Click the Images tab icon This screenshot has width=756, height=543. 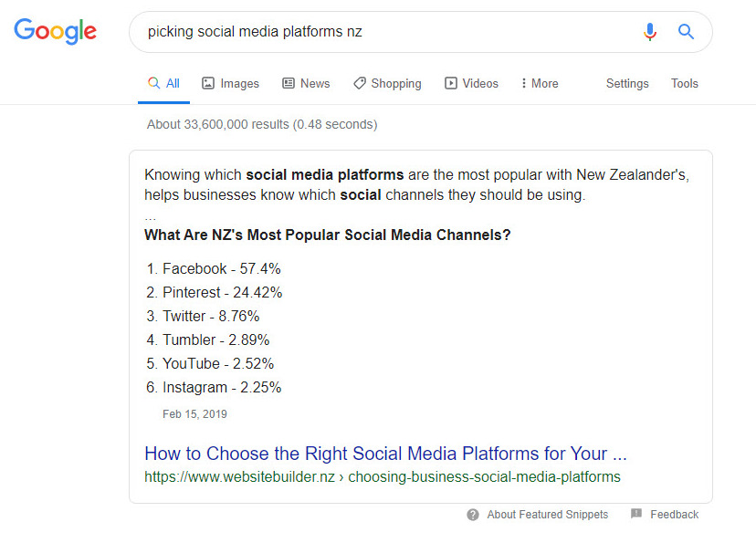(208, 83)
